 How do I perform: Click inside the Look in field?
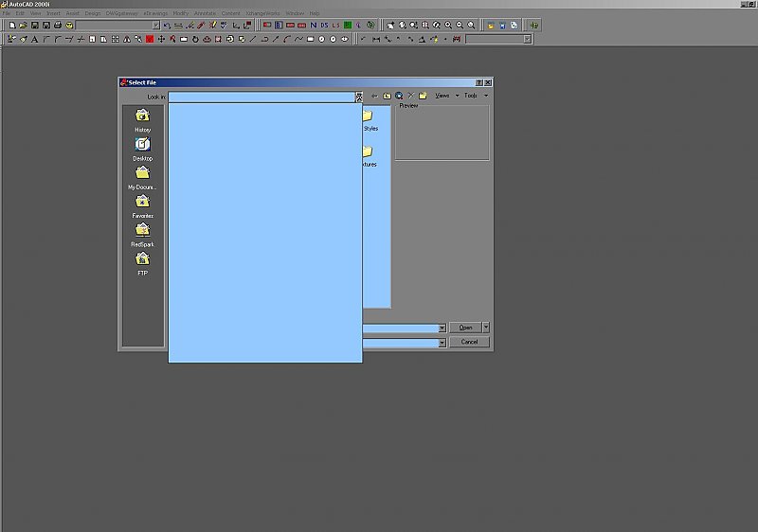point(261,97)
